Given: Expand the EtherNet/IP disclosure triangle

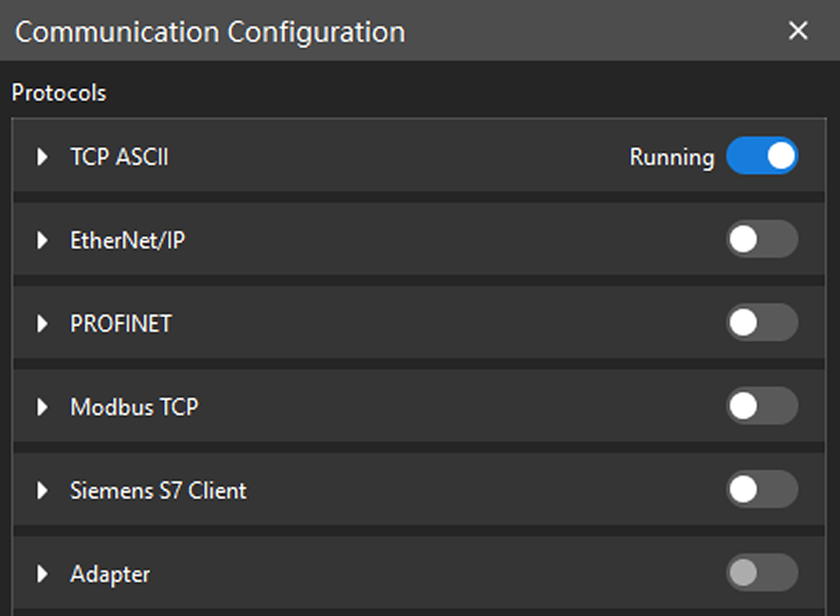Looking at the screenshot, I should (42, 241).
